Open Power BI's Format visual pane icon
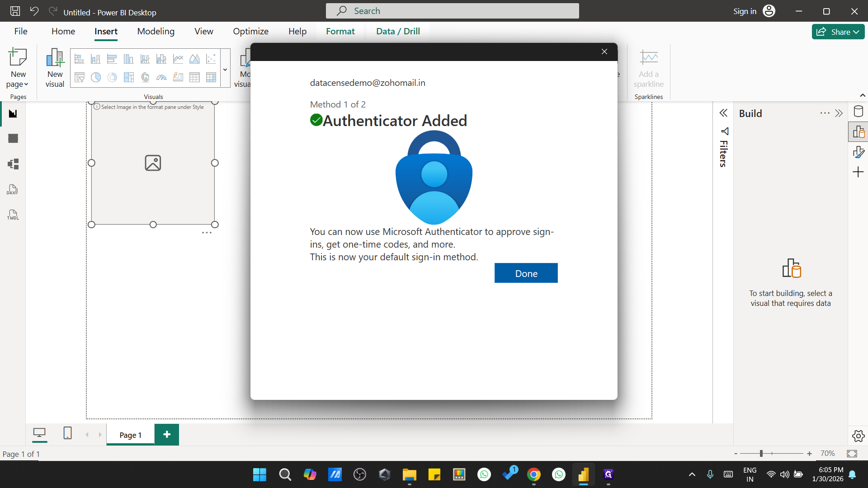868x488 pixels. (x=859, y=151)
